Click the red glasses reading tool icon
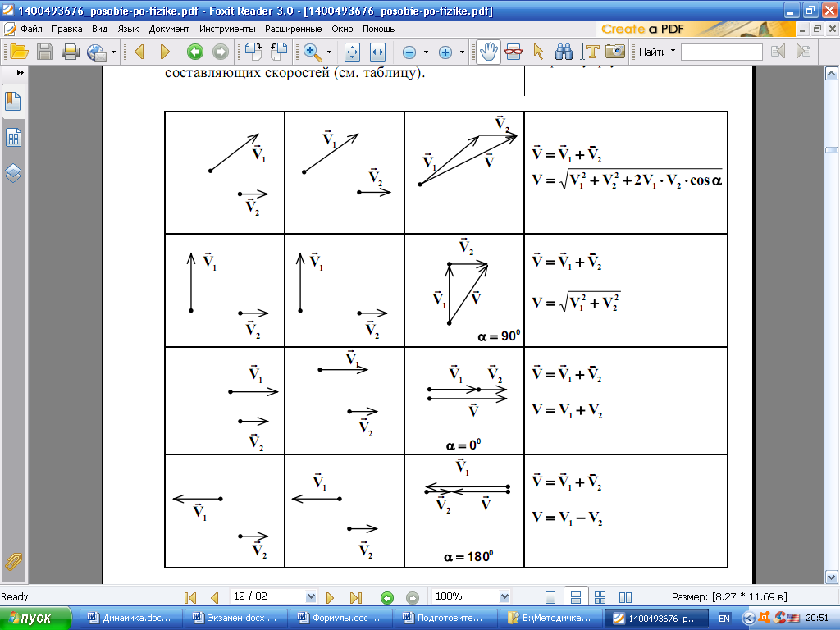This screenshot has width=840, height=630. coord(514,52)
